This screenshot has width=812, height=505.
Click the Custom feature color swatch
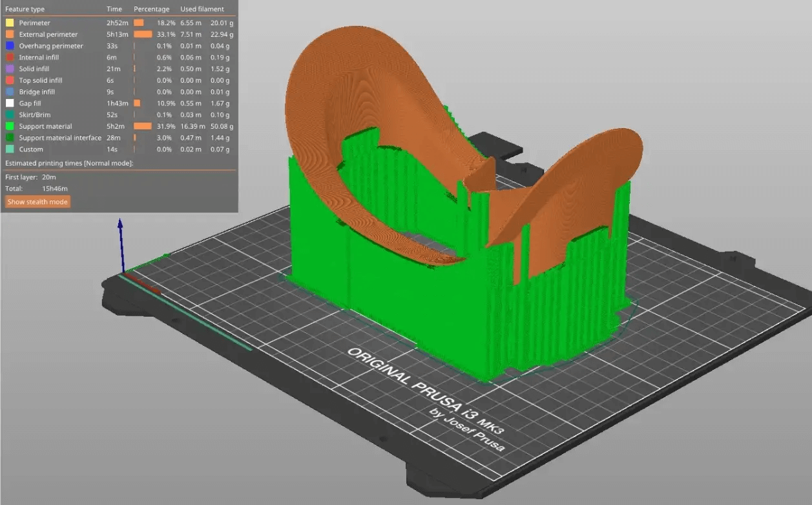click(x=10, y=149)
